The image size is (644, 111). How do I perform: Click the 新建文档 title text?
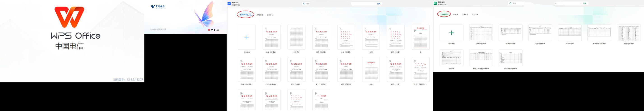pos(235,2)
